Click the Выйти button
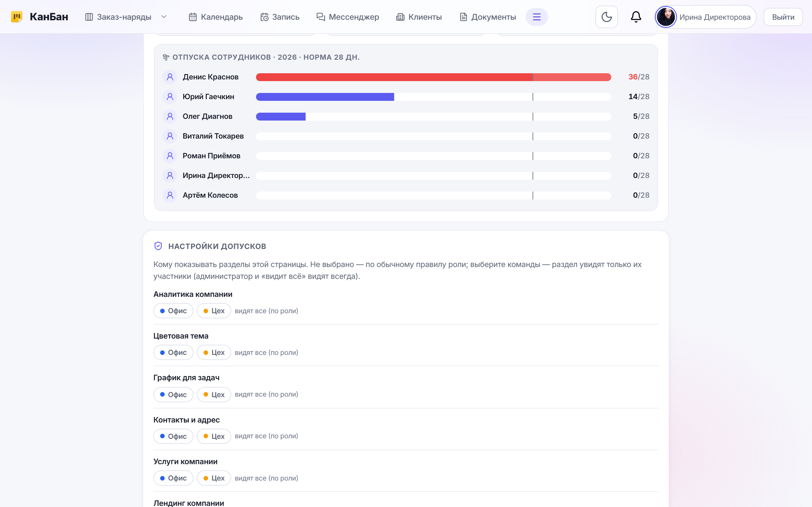Screen dimensions: 812x507 click(x=783, y=17)
